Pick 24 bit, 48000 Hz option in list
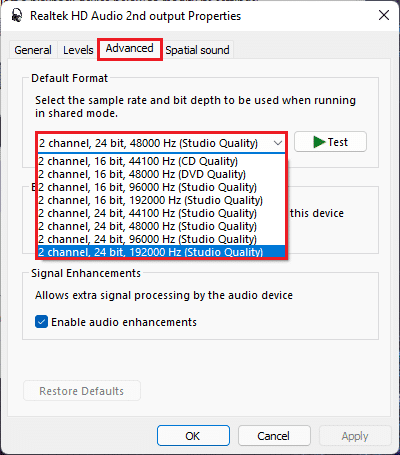The width and height of the screenshot is (400, 455). point(161,226)
